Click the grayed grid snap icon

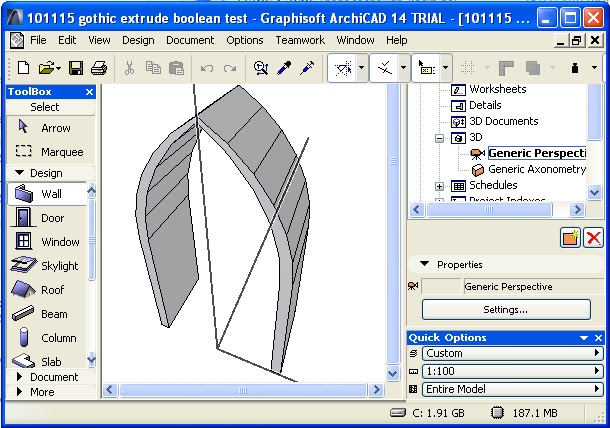pos(467,68)
